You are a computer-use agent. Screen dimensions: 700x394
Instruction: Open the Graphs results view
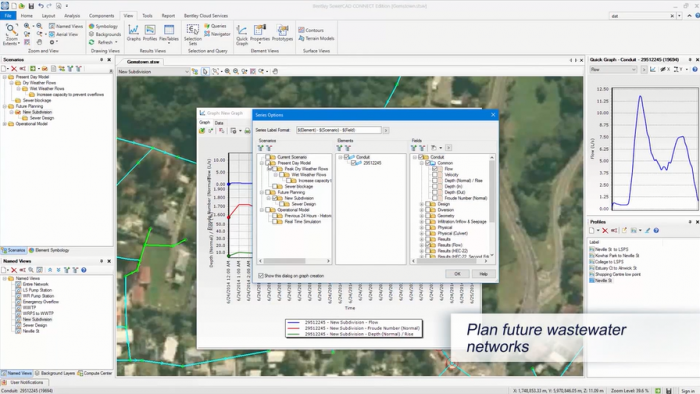point(133,33)
